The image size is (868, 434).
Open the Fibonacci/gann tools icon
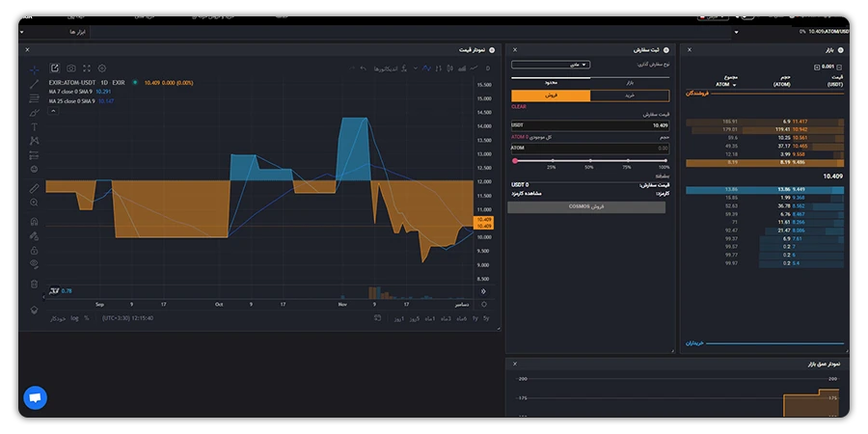(35, 98)
